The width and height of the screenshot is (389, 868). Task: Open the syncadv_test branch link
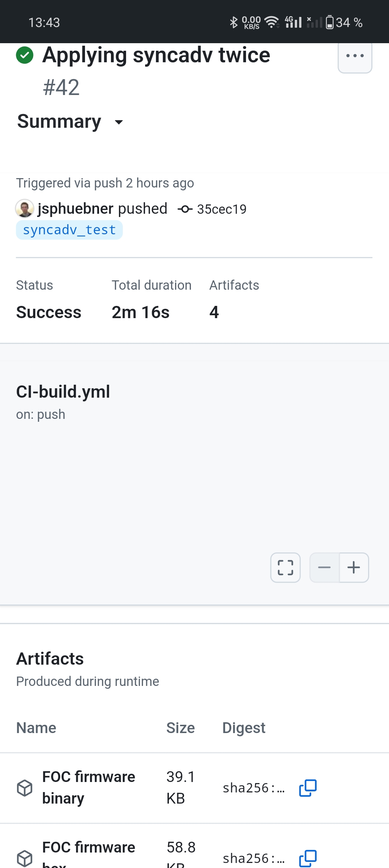pyautogui.click(x=69, y=230)
